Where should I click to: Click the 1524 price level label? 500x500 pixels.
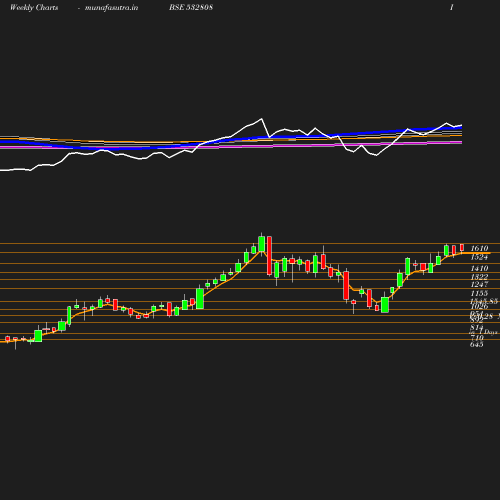479,257
